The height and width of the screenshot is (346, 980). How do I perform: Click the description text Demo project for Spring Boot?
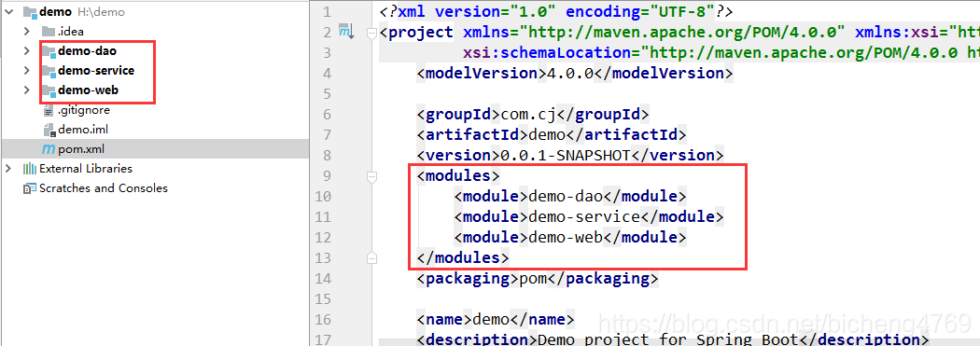pyautogui.click(x=668, y=339)
